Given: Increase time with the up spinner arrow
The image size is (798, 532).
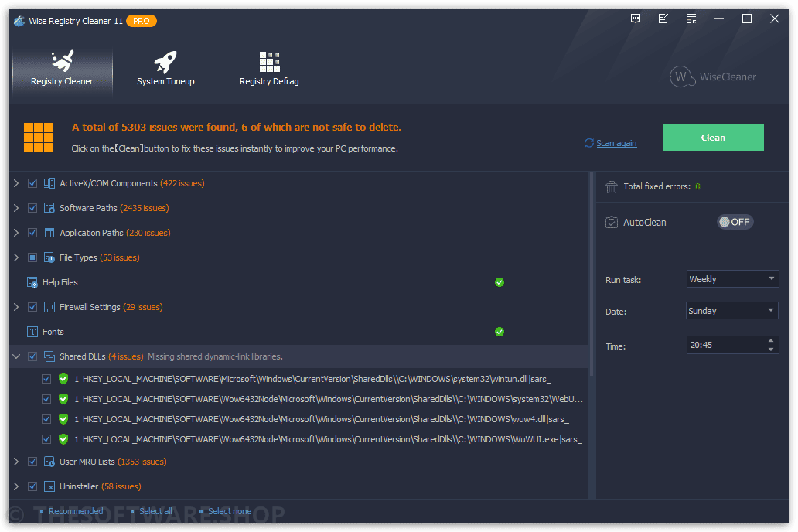Looking at the screenshot, I should [x=771, y=340].
